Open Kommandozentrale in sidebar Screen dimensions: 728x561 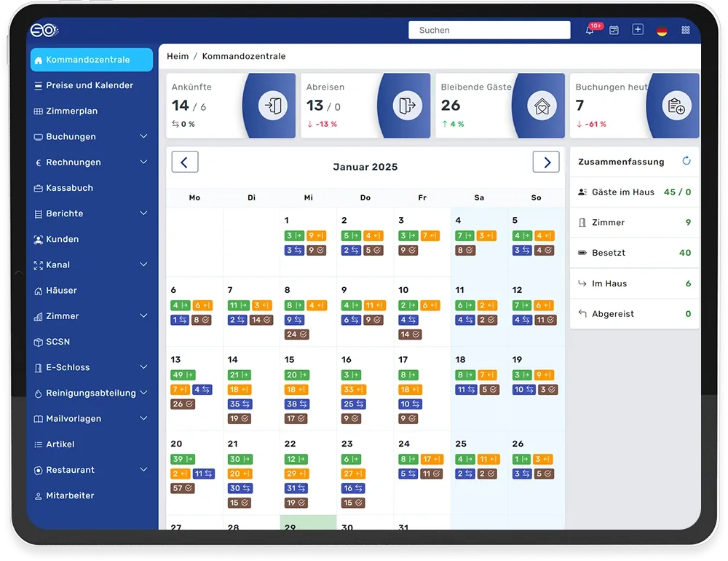tap(92, 60)
